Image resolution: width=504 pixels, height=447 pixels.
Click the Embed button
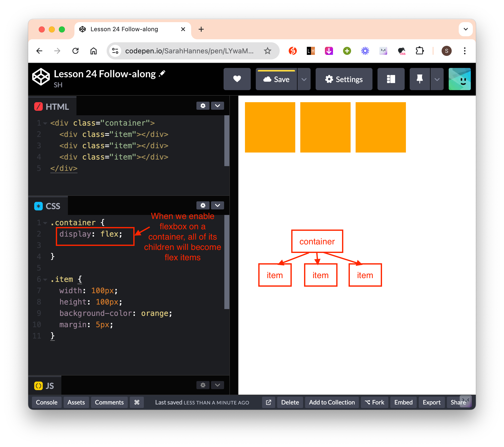[403, 402]
